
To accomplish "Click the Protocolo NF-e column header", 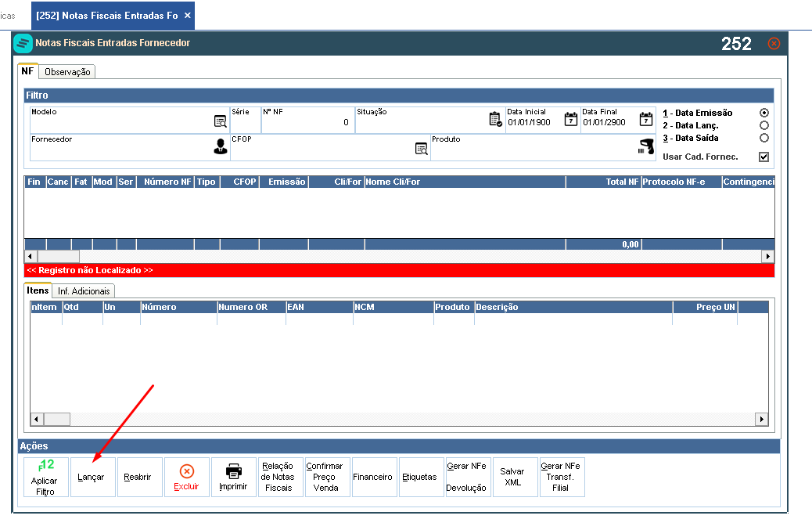I will (x=682, y=182).
